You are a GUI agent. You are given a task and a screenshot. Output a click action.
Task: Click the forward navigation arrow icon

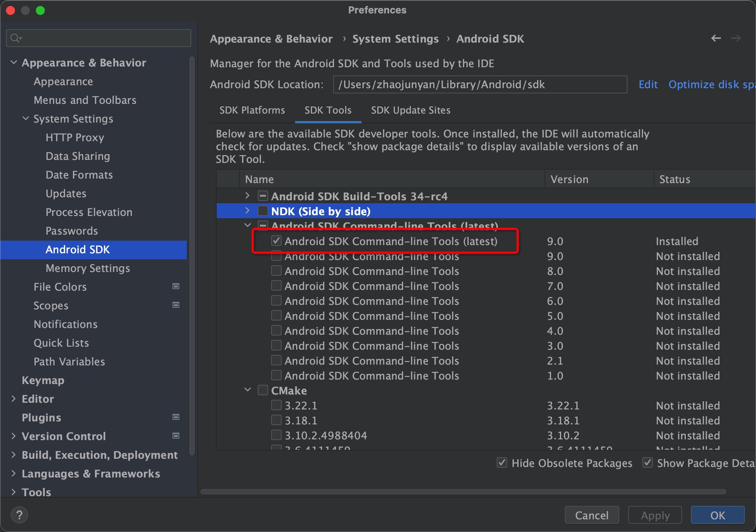736,38
